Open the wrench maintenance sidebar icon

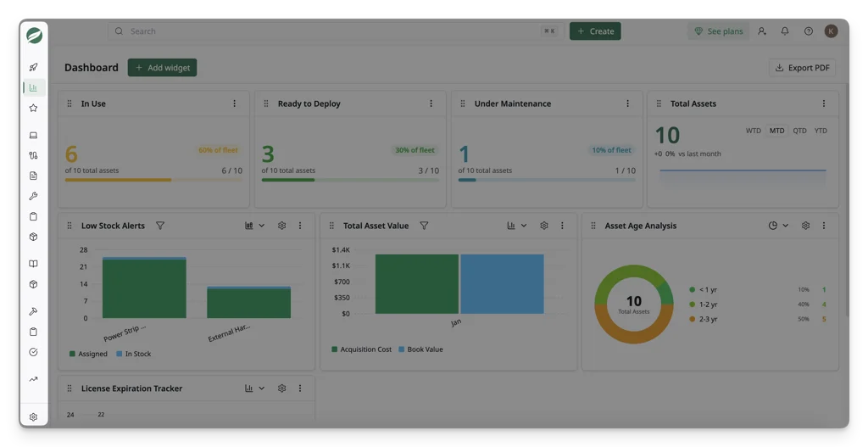33,196
